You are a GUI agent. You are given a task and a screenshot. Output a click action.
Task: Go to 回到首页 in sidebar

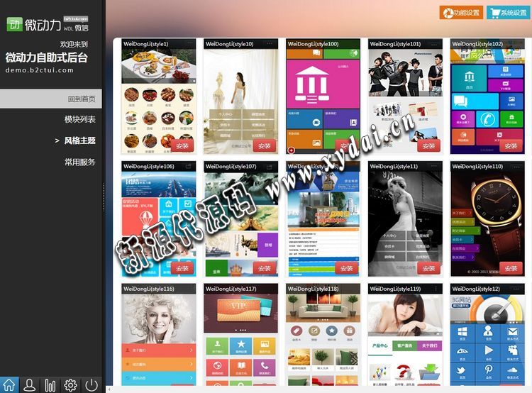82,99
